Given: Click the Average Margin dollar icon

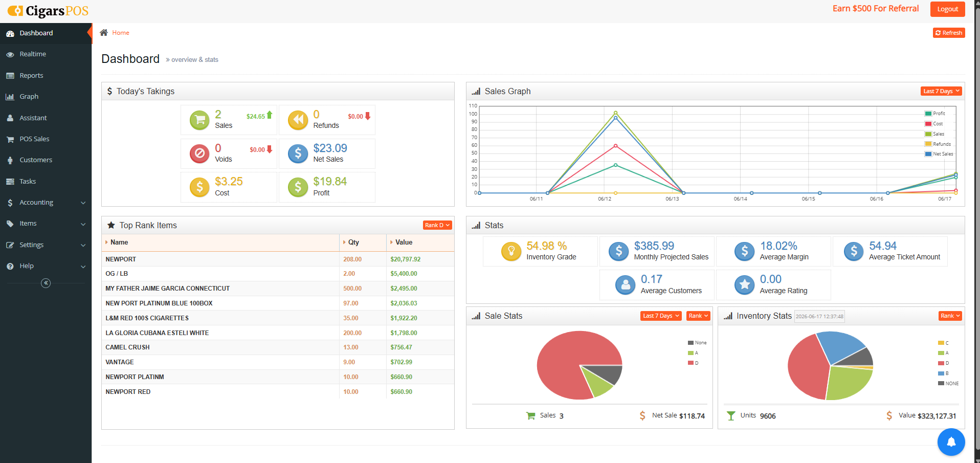Looking at the screenshot, I should 745,251.
